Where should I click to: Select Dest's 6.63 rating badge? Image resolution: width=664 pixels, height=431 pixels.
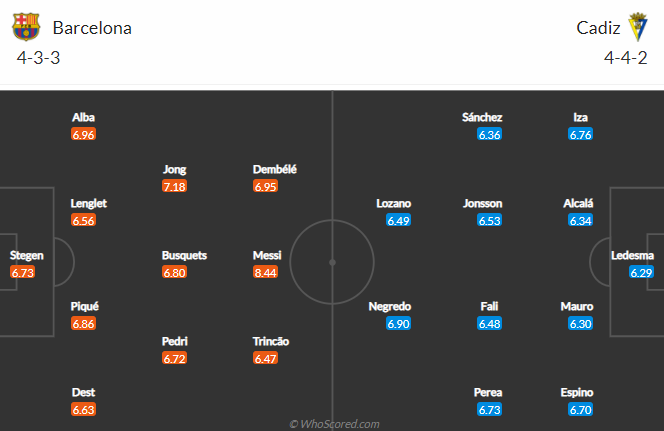pos(83,410)
